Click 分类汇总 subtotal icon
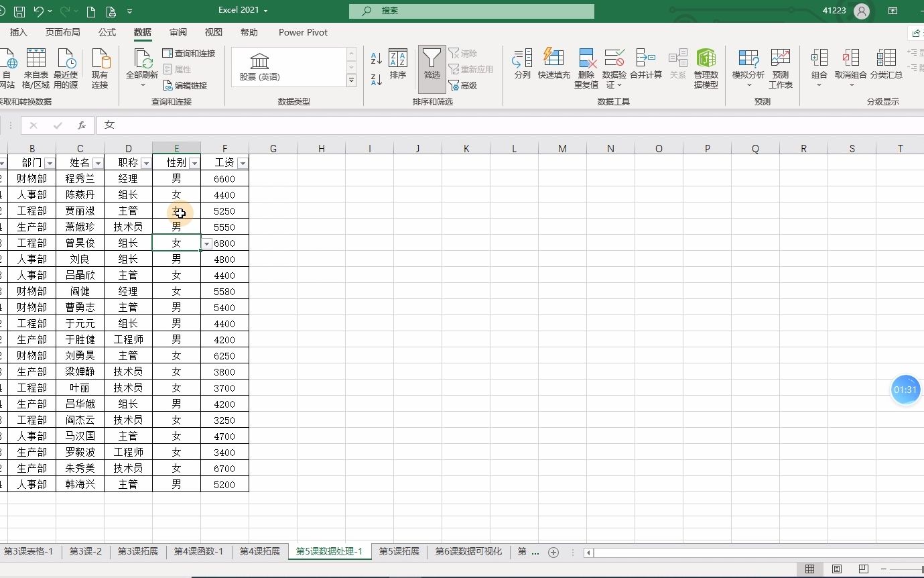The image size is (924, 578). 886,64
